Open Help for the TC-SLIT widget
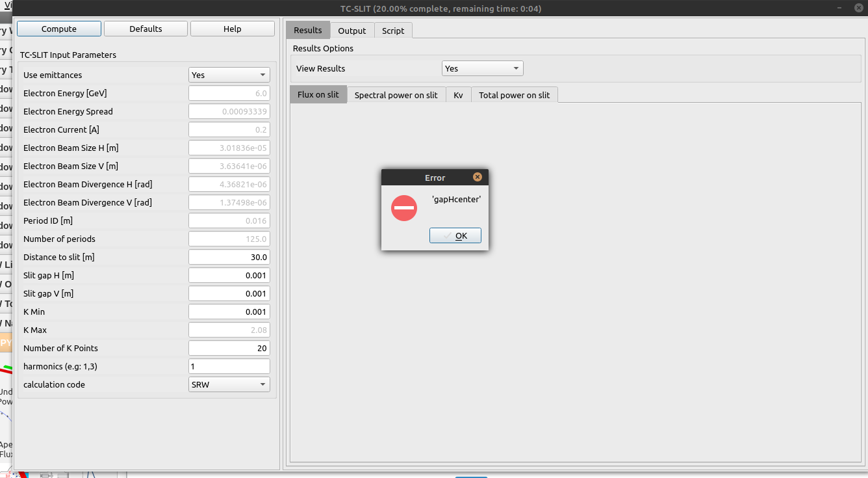Screen dimensions: 868x478 tap(232, 28)
